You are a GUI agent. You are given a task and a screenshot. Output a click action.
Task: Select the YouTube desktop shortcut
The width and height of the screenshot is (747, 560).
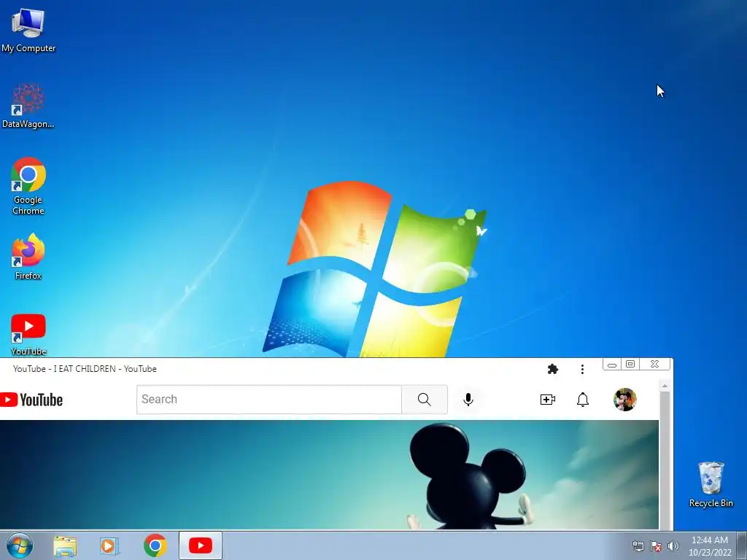(28, 335)
